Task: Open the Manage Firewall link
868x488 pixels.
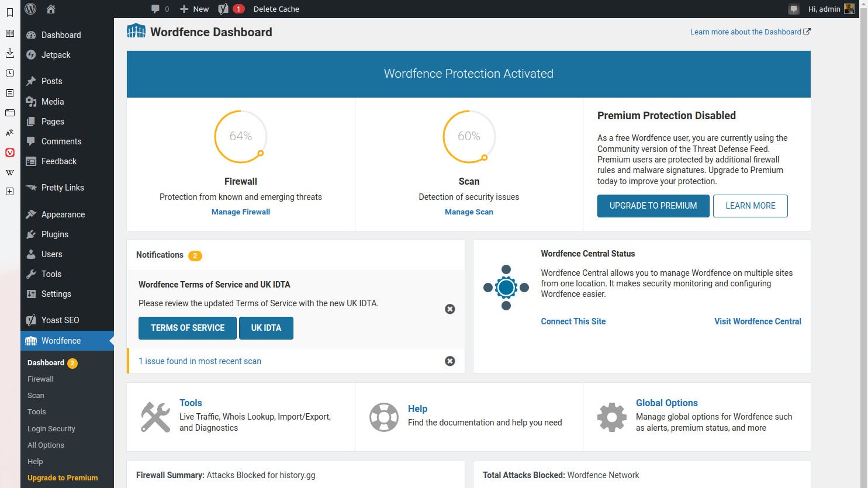Action: click(241, 212)
